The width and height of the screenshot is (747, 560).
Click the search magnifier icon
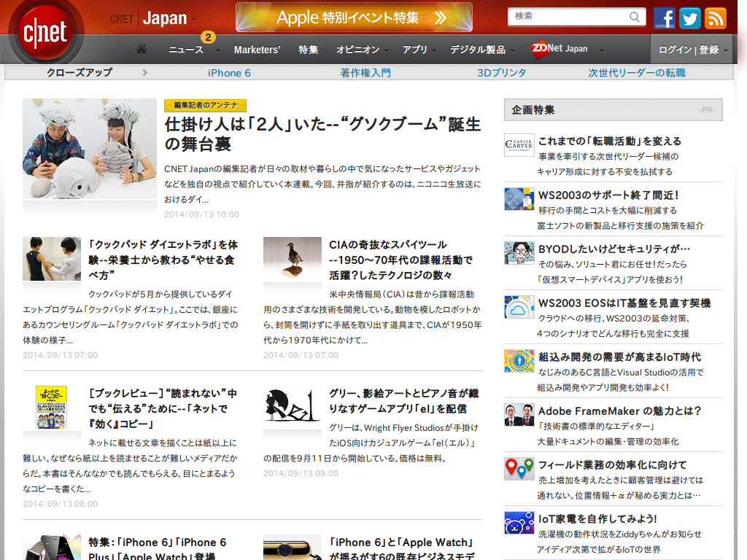point(635,17)
